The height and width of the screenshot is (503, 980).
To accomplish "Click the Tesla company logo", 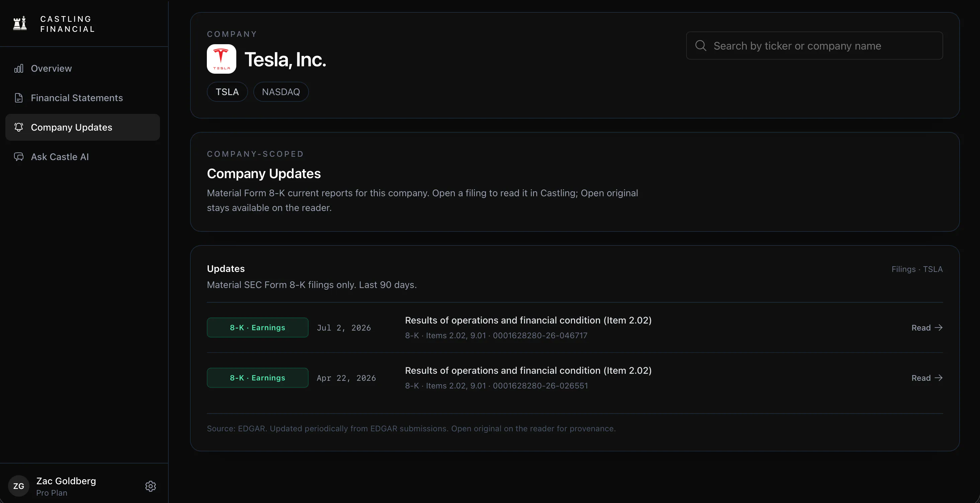I will click(x=222, y=59).
